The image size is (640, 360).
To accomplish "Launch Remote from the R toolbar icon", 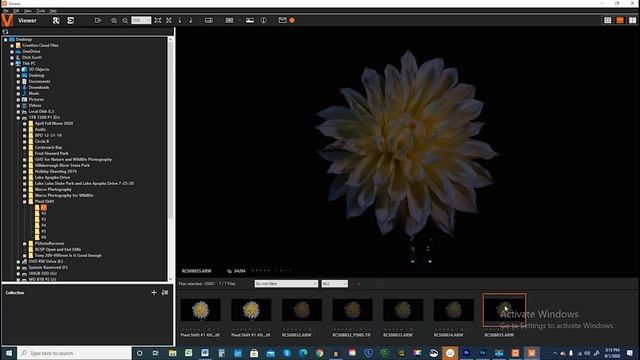I will (x=56, y=20).
